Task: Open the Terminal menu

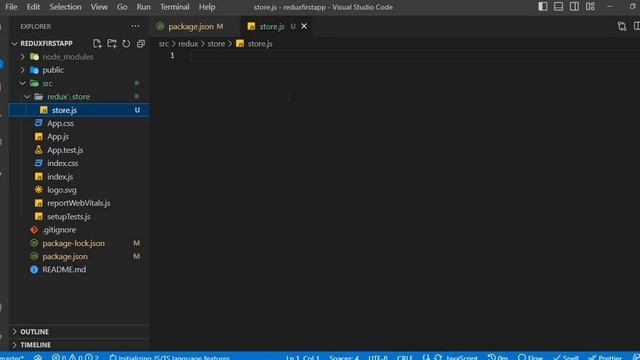Action: click(174, 7)
